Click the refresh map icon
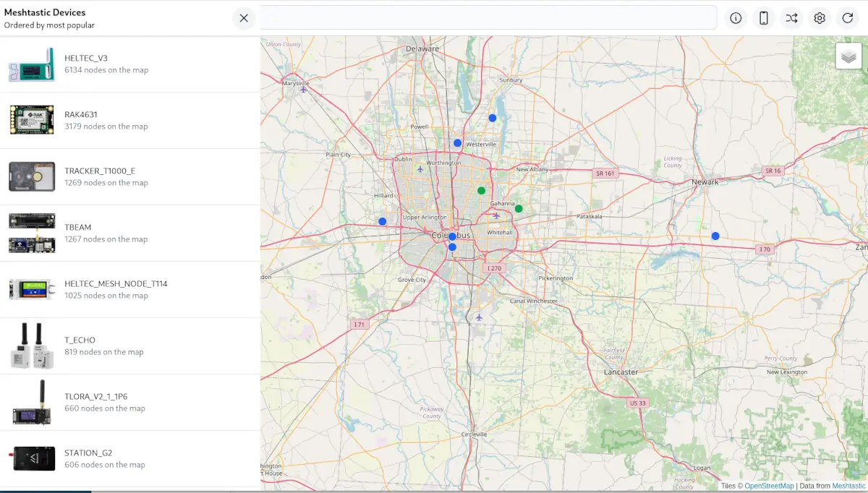This screenshot has width=868, height=493. tap(847, 18)
